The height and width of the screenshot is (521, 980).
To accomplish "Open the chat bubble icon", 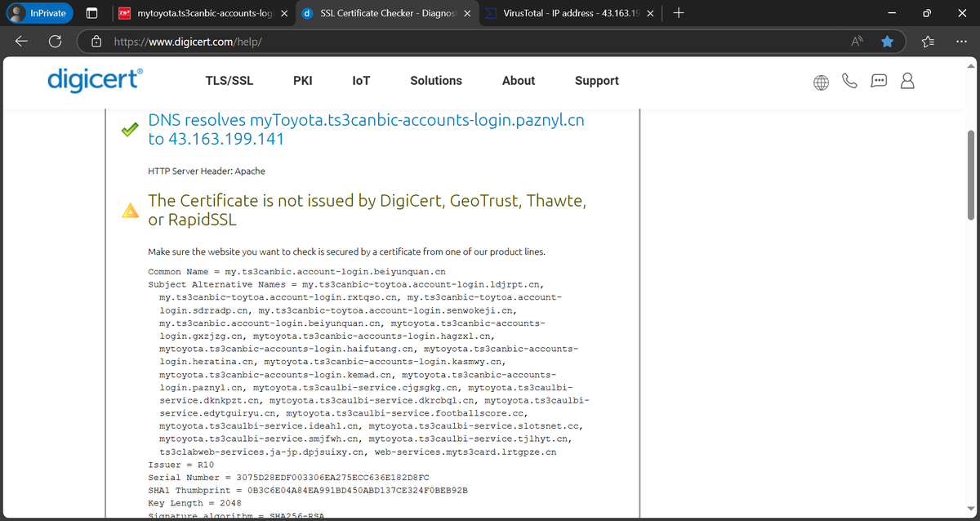I will pos(879,82).
